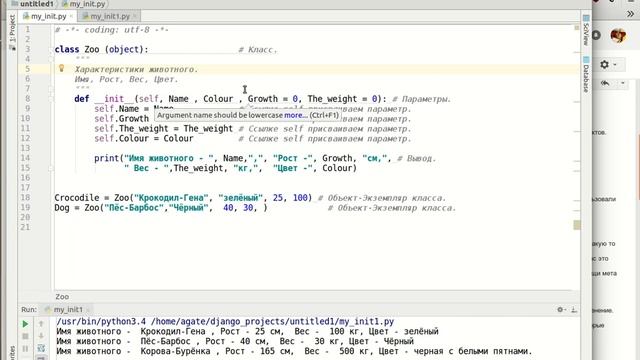This screenshot has height=360, width=640.
Task: Rerun my_init1 with green play button
Action: [x=25, y=324]
